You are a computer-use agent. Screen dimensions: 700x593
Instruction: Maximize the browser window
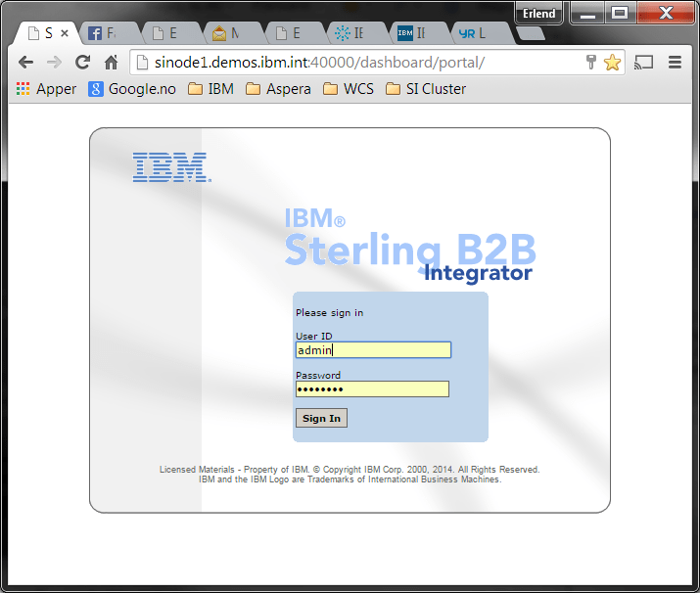pos(620,13)
